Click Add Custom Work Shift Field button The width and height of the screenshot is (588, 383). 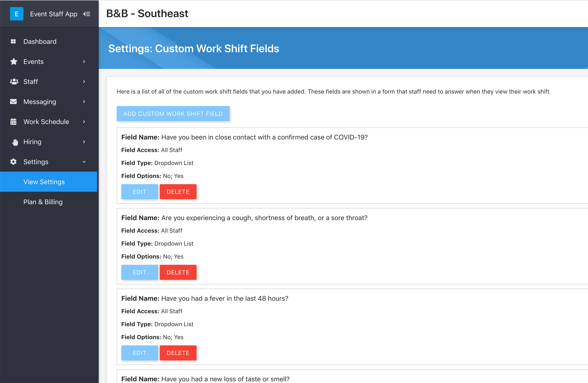pos(173,114)
